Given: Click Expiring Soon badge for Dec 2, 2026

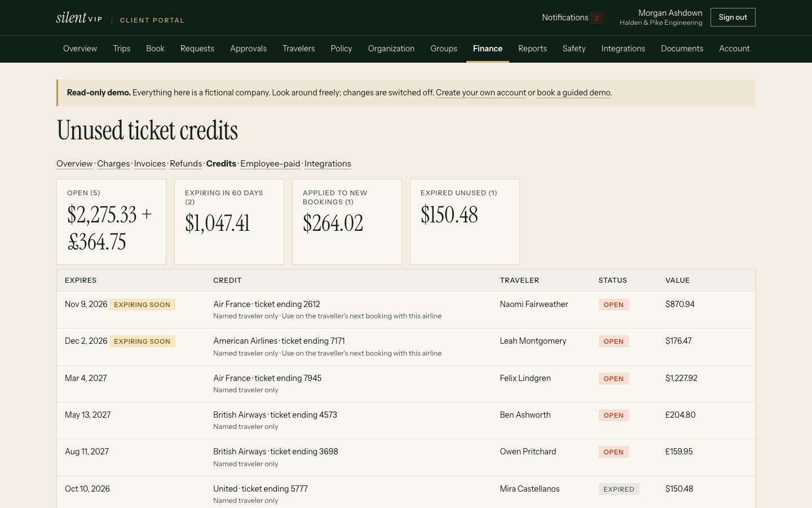Looking at the screenshot, I should coord(142,341).
